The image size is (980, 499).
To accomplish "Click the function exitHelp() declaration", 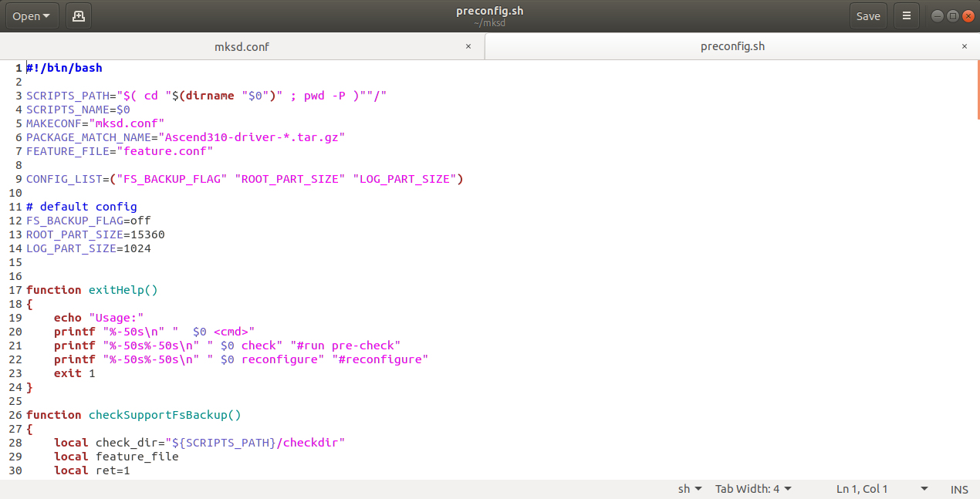I will [92, 290].
